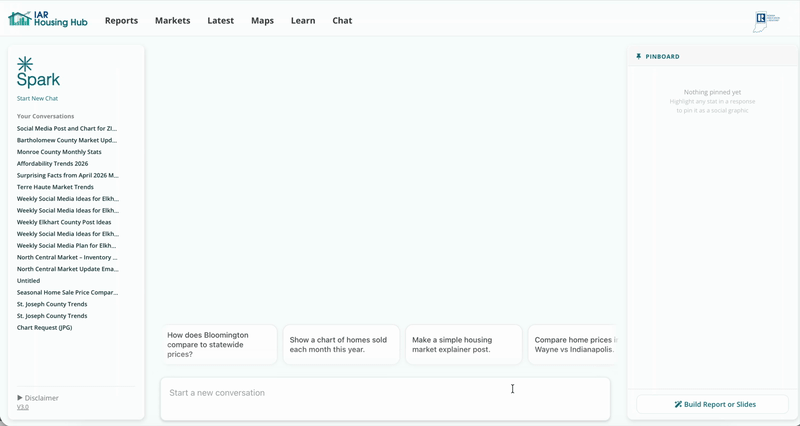
Task: Select the Wayne vs Indianapolis prices suggestion
Action: [x=572, y=344]
